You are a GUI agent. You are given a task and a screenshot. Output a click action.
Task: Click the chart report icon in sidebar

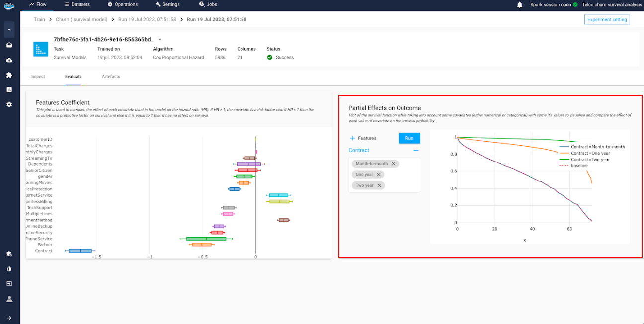pyautogui.click(x=9, y=90)
